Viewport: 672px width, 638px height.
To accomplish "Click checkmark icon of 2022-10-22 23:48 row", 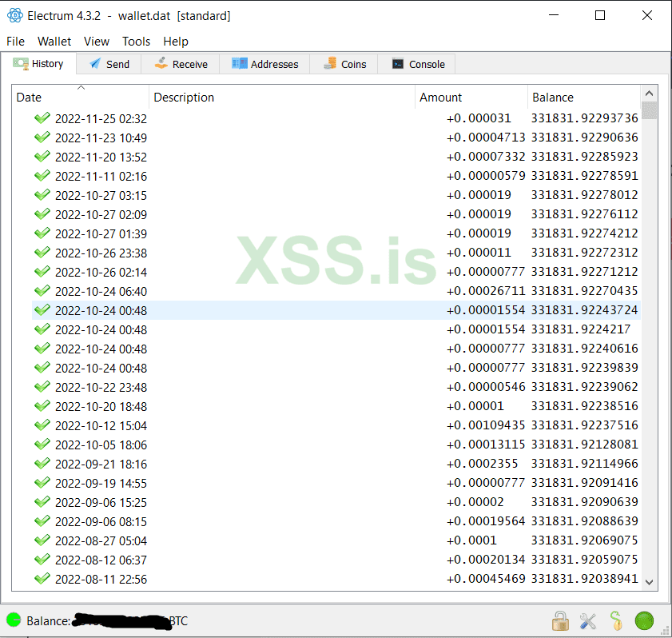I will 42,387.
